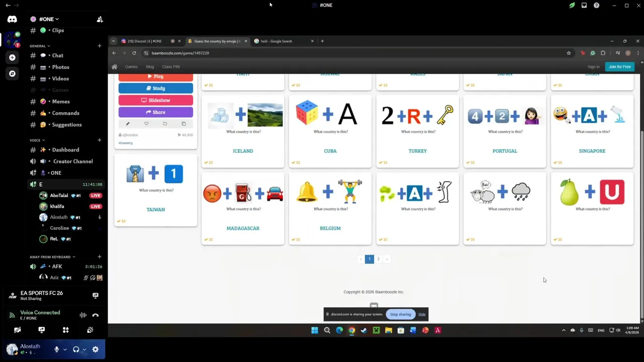644x362 pixels.
Task: Open Discord user settings gear
Action: point(96,349)
